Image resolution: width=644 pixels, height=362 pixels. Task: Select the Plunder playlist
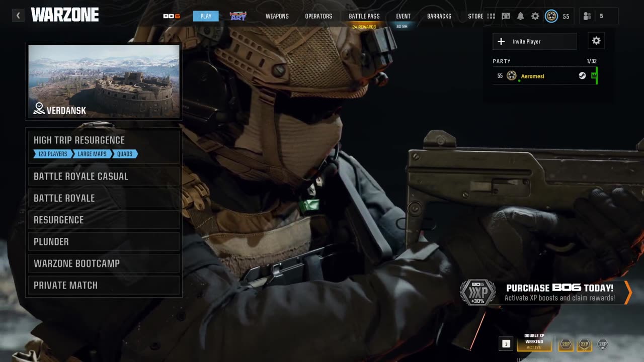(x=104, y=242)
